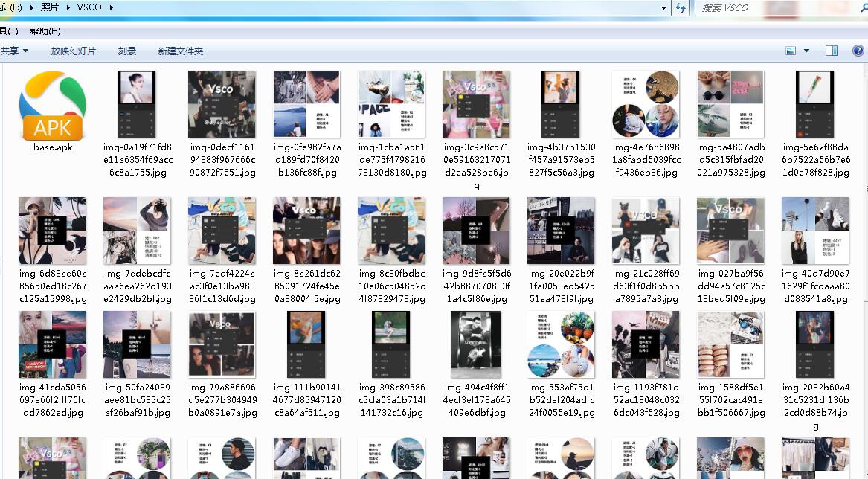Select thumbnail img-21c028ff69d63f1f0d8b5bba7895a7a3.jpg

pos(646,231)
